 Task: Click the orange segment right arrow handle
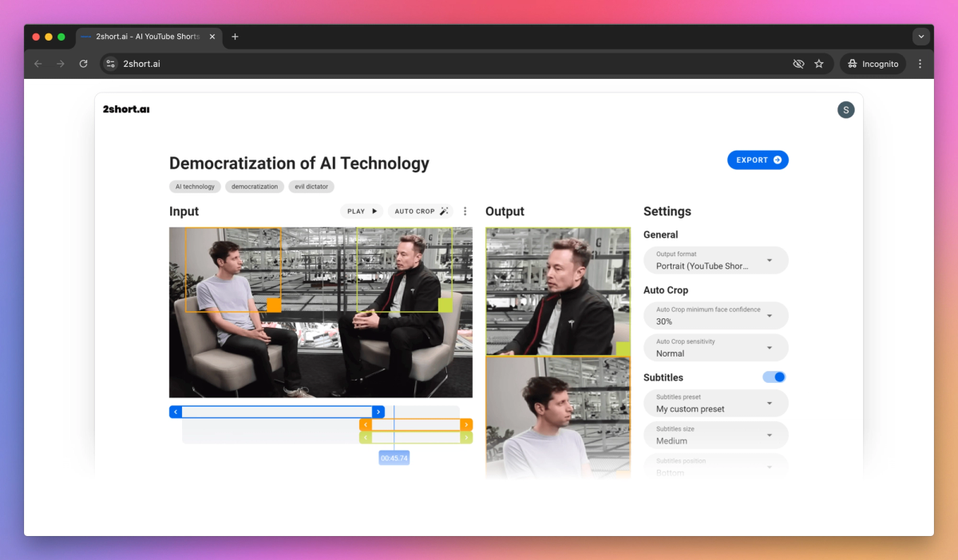point(466,425)
